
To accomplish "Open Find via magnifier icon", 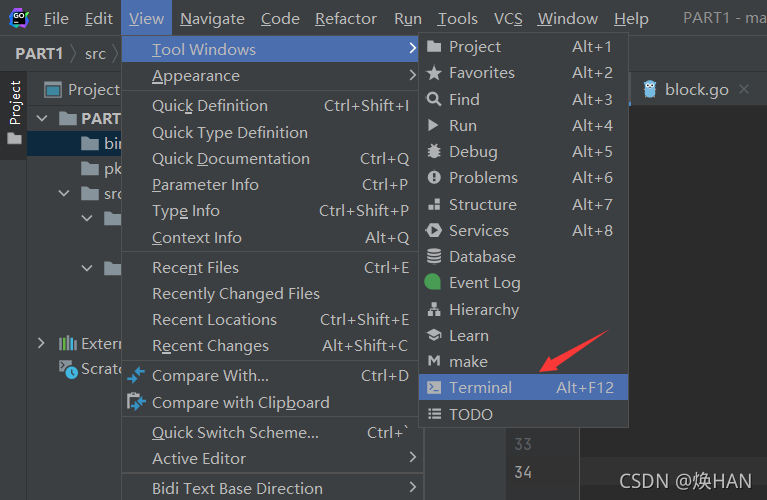I will [x=434, y=99].
